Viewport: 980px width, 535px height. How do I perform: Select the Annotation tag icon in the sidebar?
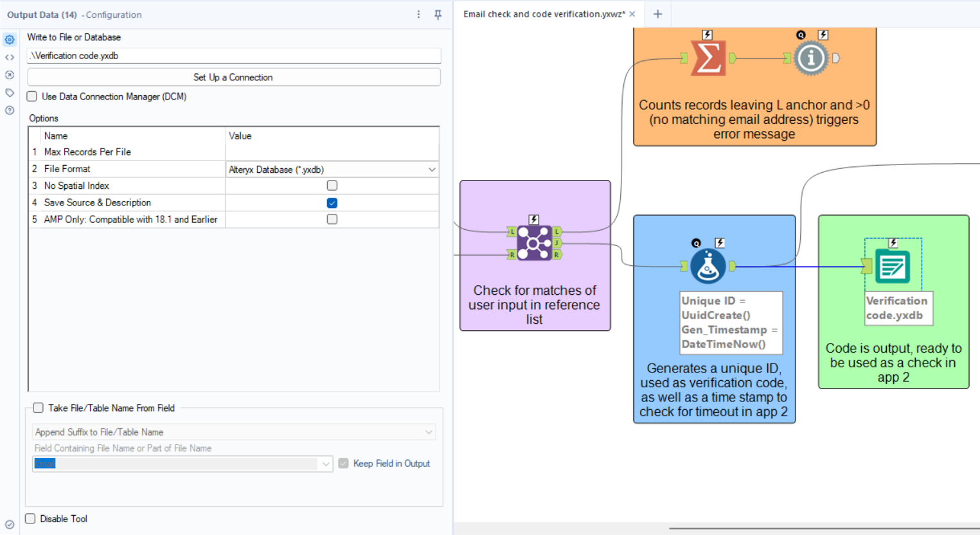coord(9,92)
